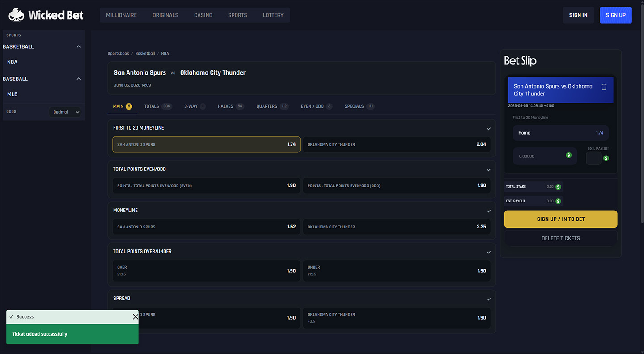Viewport: 644px width, 354px height.
Task: Click the Sign Up button
Action: [x=616, y=15]
